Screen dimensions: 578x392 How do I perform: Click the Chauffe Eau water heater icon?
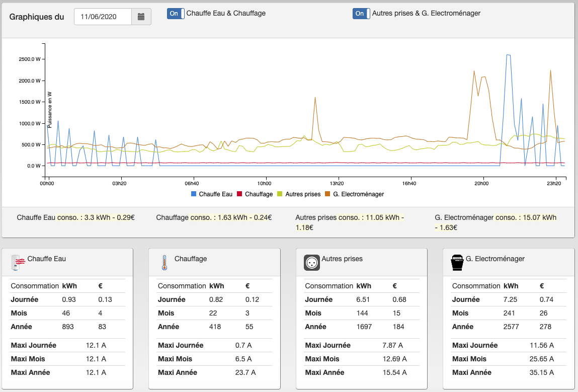(18, 262)
